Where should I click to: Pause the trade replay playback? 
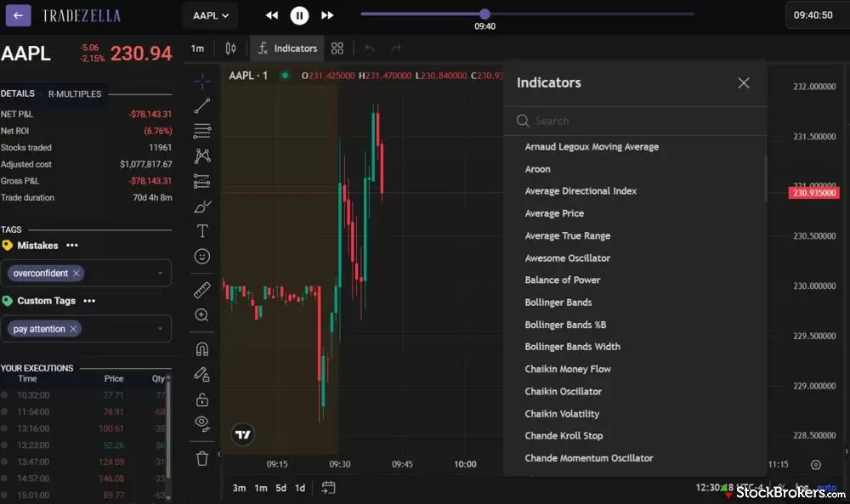[x=299, y=15]
